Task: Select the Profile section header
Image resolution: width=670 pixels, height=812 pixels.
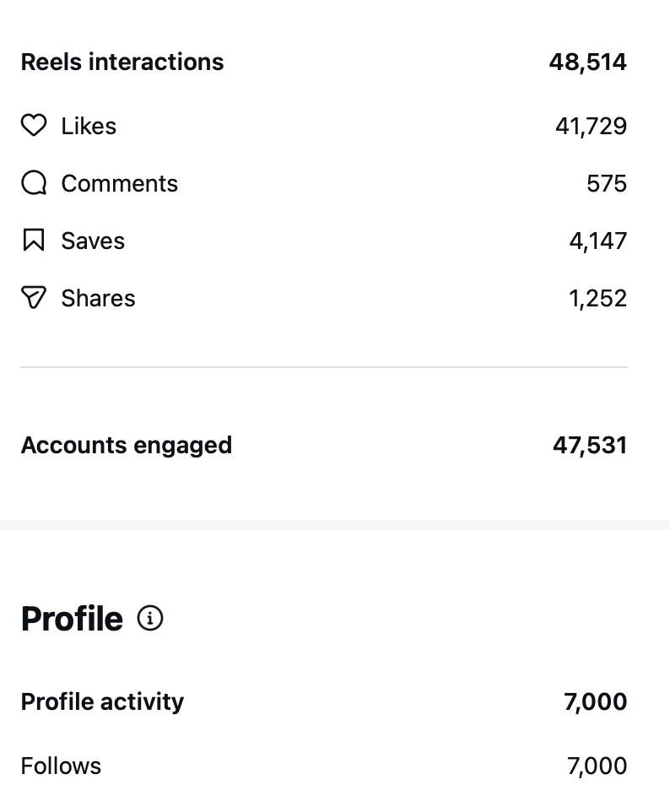Action: pyautogui.click(x=72, y=619)
